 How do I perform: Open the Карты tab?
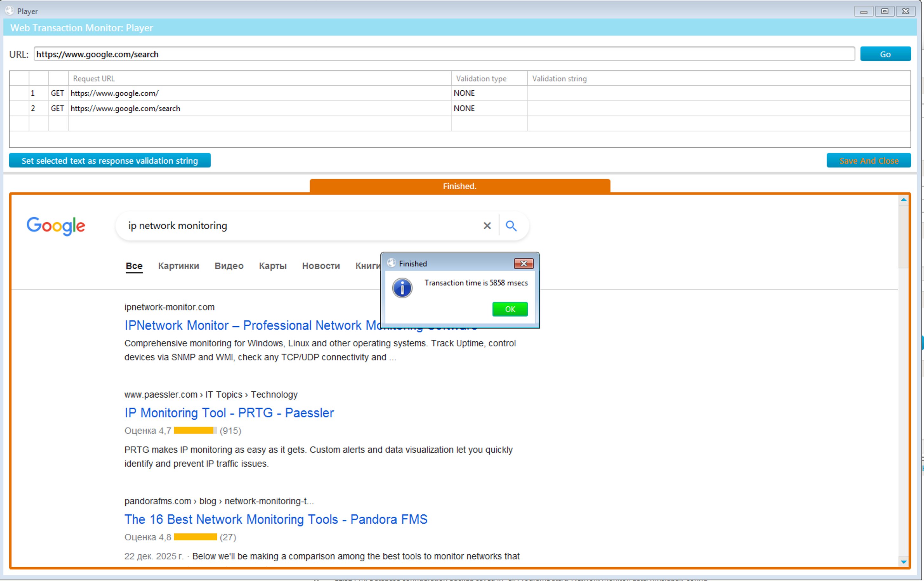[273, 266]
